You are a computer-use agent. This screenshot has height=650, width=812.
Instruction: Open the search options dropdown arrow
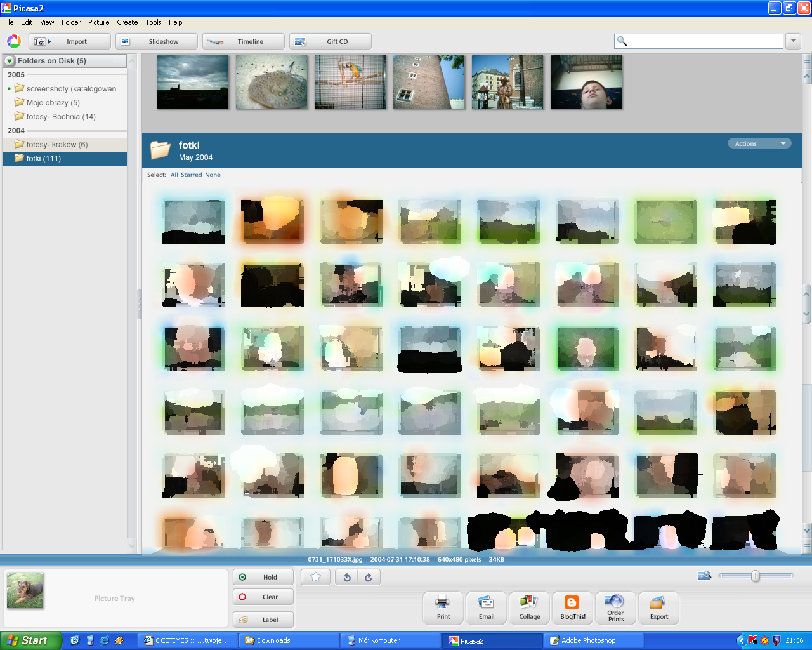tap(793, 41)
